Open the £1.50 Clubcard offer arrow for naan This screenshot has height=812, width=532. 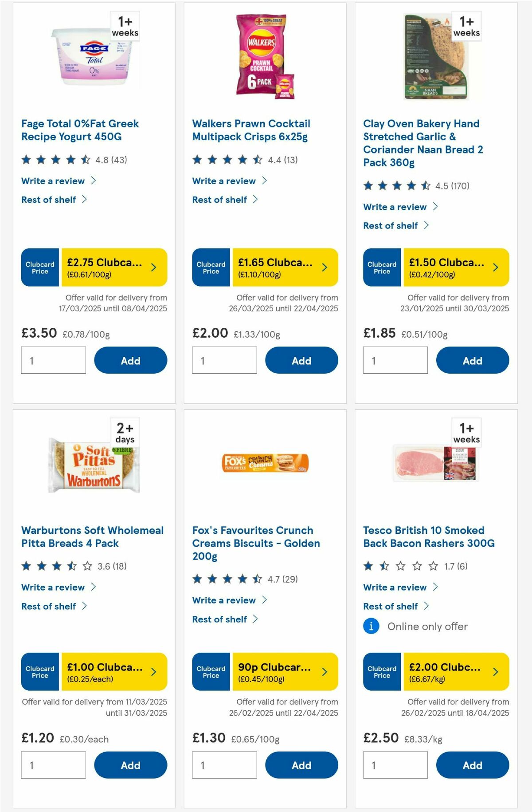[495, 267]
